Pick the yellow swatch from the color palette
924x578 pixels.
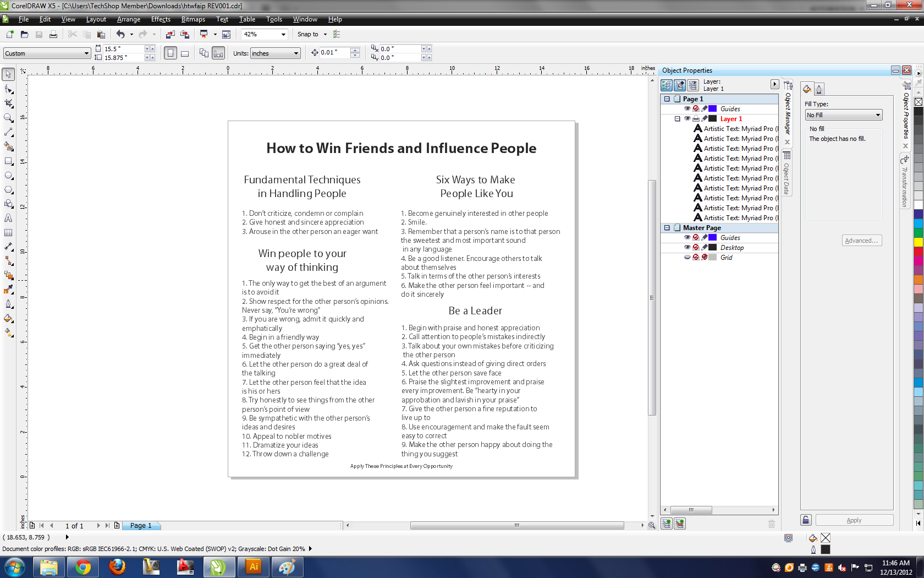919,242
